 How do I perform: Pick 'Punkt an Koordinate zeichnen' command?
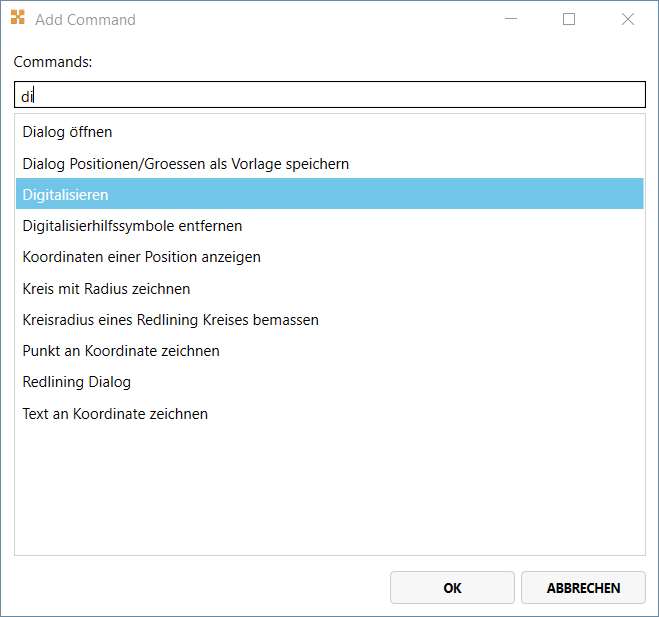(121, 351)
